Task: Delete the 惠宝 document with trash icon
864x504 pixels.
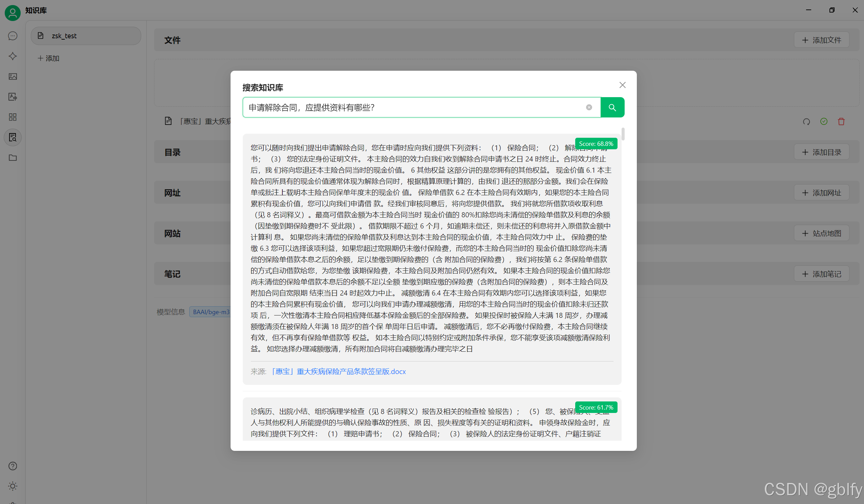Action: coord(841,122)
